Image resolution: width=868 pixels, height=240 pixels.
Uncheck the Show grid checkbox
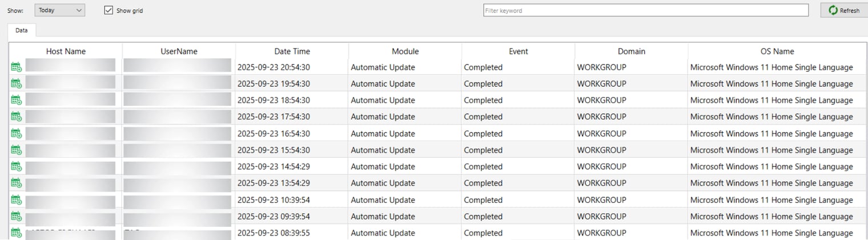pyautogui.click(x=109, y=10)
